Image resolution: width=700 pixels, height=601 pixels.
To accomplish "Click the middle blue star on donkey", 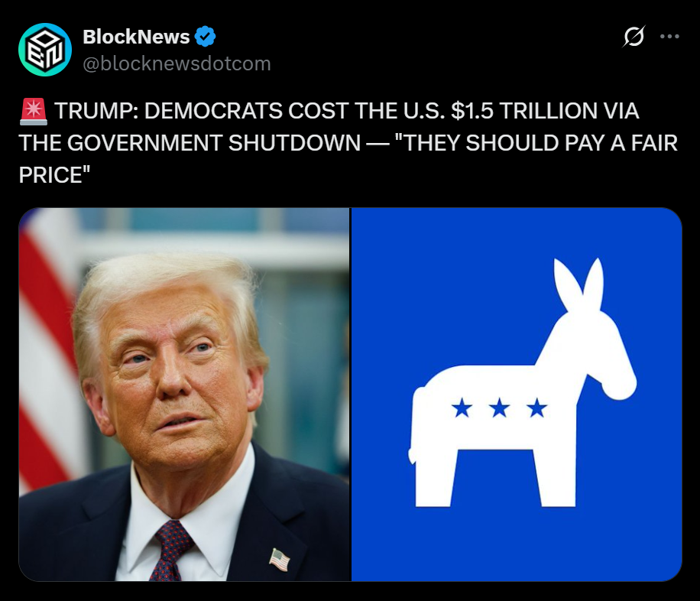I will pyautogui.click(x=499, y=408).
